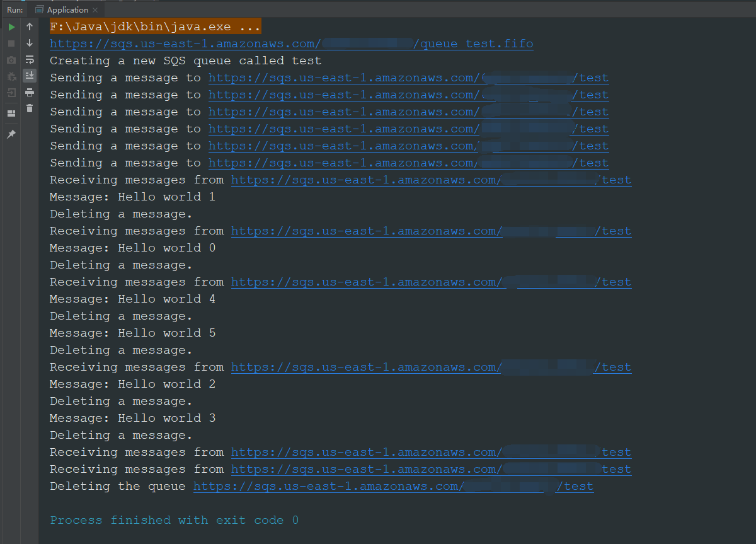Close the Application tab
756x544 pixels.
pos(95,9)
